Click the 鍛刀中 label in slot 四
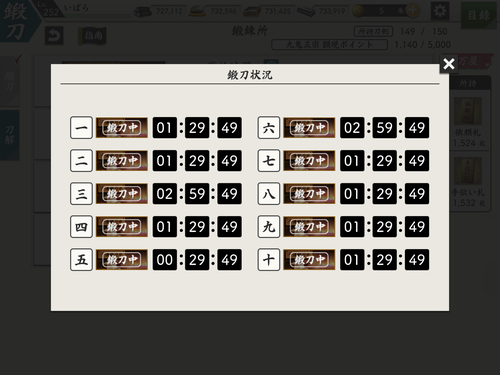Image resolution: width=500 pixels, height=375 pixels. coord(122,227)
